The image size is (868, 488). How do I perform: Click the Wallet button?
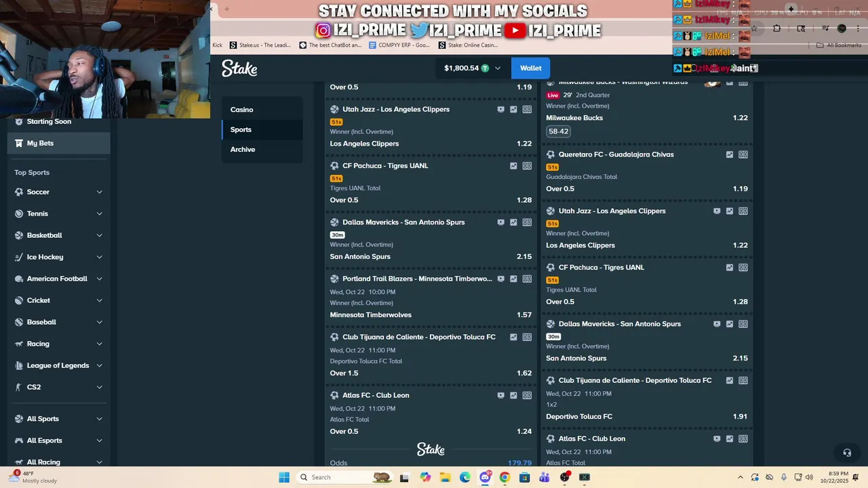point(531,68)
